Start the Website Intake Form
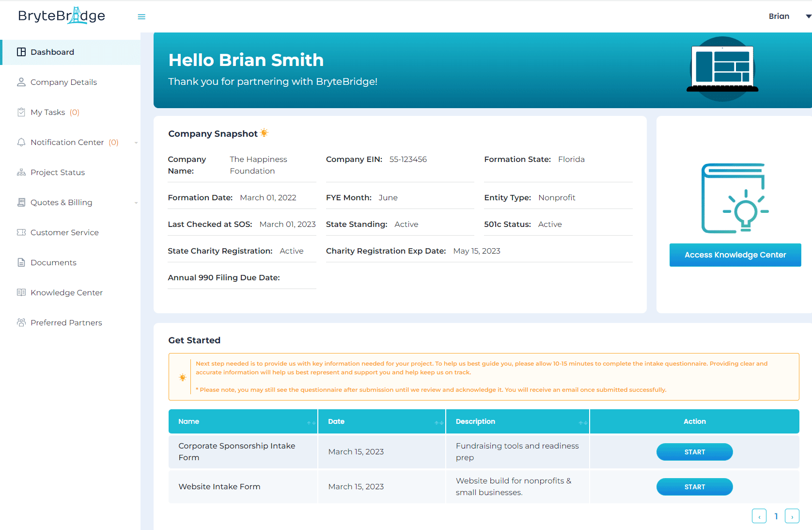Screen dimensions: 812x530 (694, 487)
